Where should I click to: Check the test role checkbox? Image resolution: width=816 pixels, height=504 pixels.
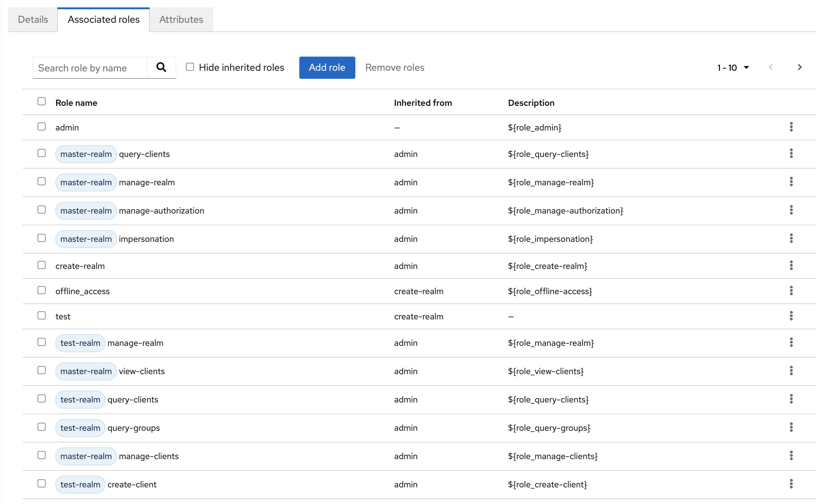tap(41, 316)
